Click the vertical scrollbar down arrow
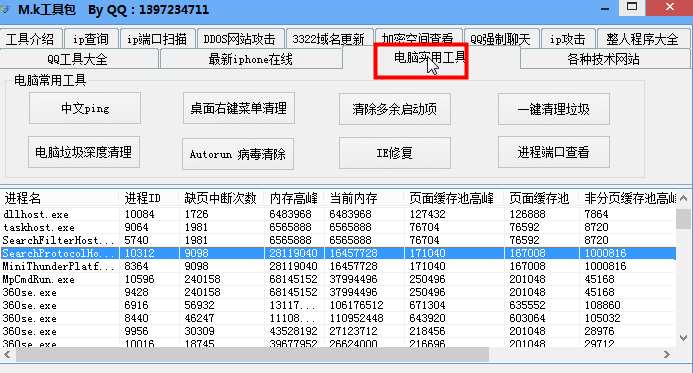Image resolution: width=693 pixels, height=373 pixels. pos(683,338)
